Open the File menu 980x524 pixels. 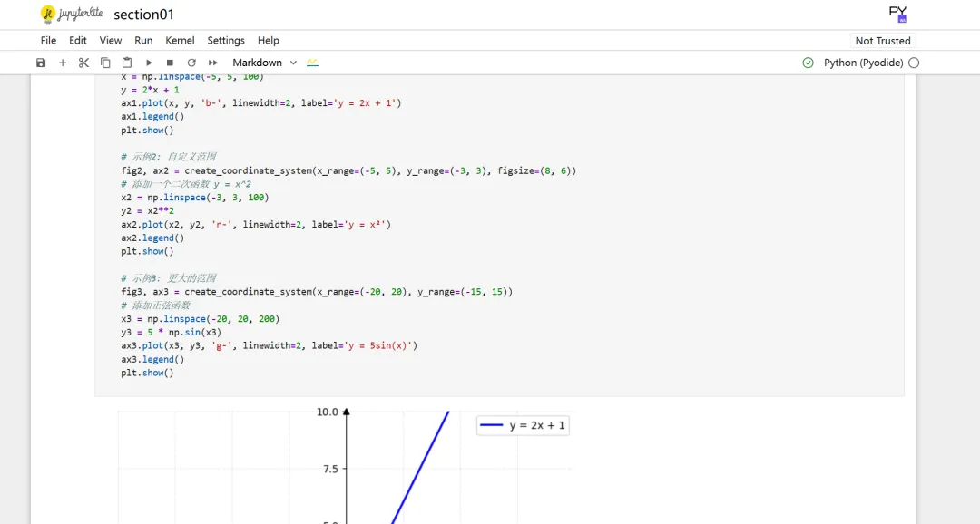pos(48,40)
